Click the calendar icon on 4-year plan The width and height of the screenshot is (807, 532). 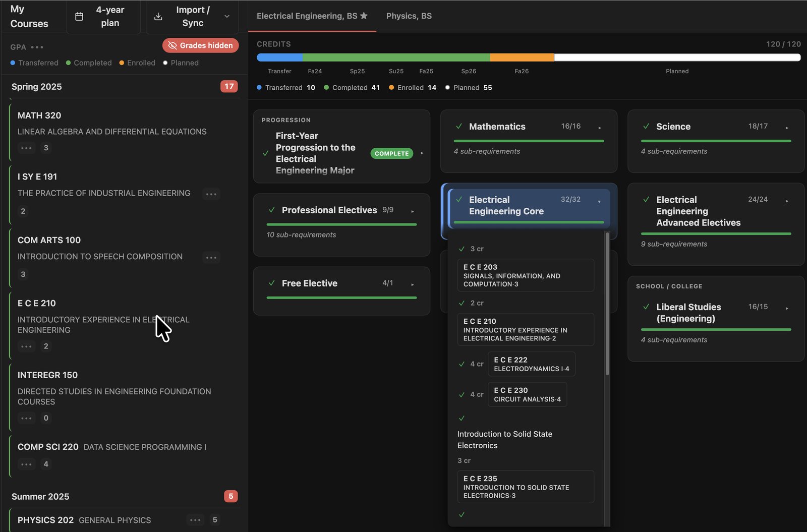click(x=79, y=17)
